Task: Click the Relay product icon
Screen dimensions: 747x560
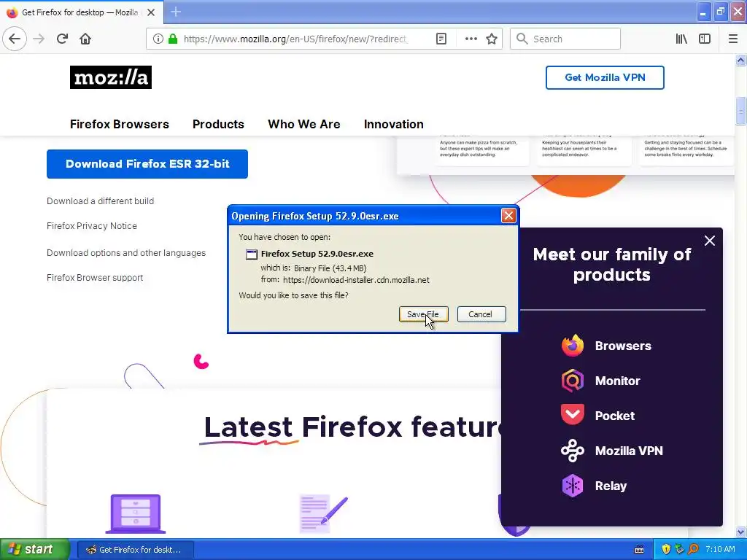Action: coord(572,486)
